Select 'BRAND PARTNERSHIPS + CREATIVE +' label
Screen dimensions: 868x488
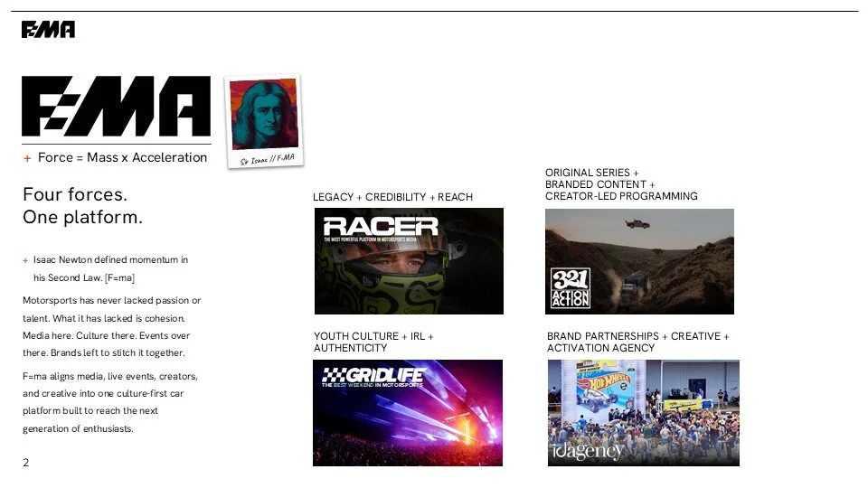coord(637,336)
